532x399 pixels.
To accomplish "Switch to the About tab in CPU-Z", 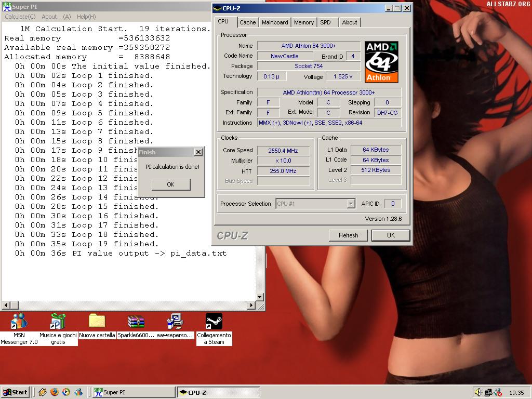I will pyautogui.click(x=350, y=22).
